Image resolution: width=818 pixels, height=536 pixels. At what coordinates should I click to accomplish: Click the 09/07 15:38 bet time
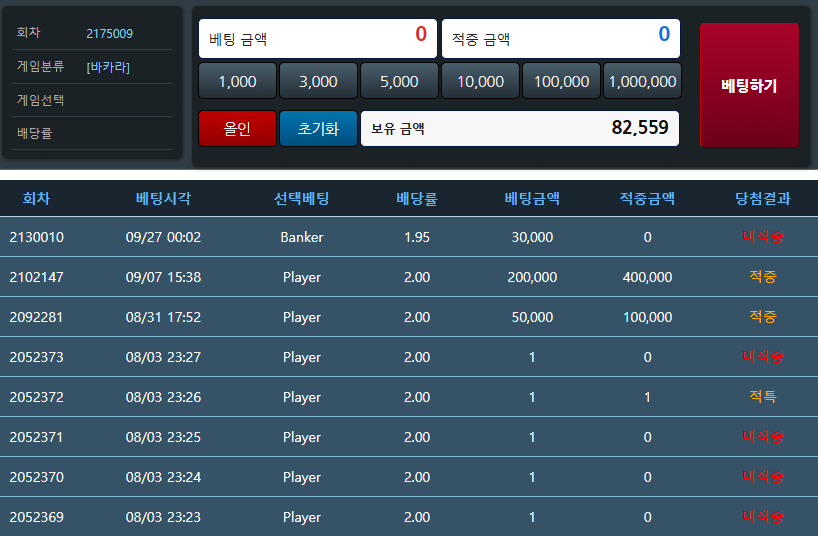coord(163,277)
